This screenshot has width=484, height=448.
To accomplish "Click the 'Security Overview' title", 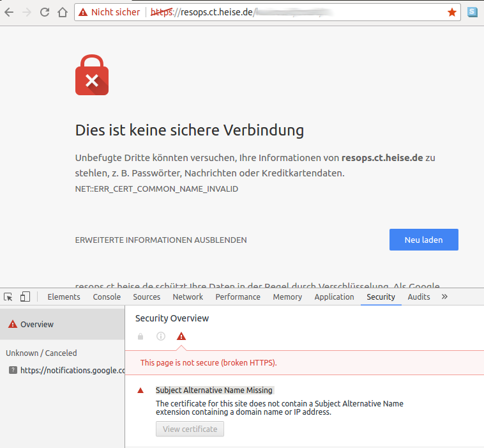I will click(172, 318).
